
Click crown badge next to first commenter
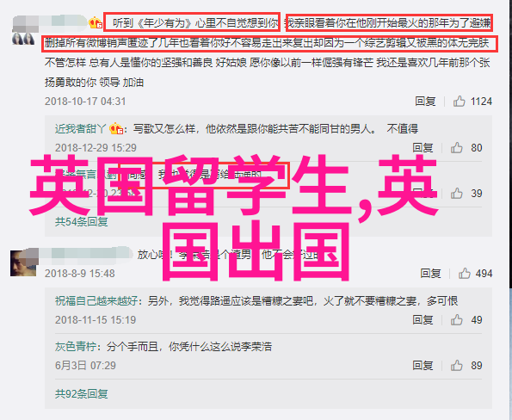tap(96, 22)
